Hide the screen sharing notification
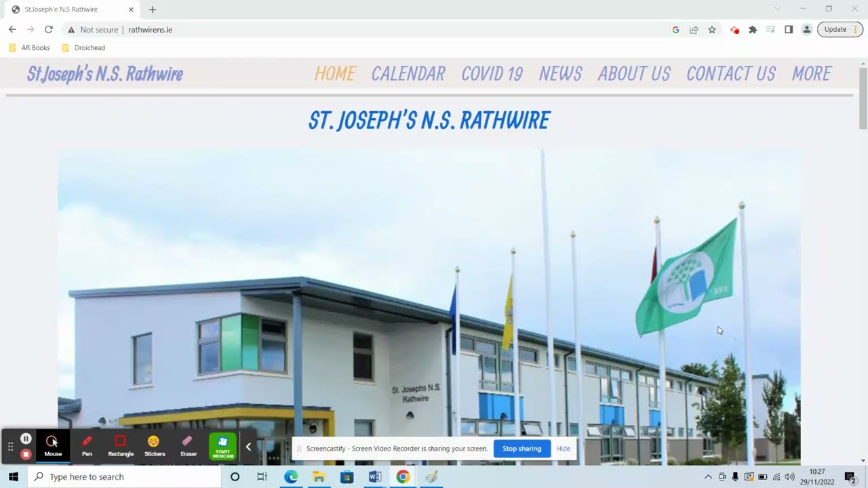Viewport: 868px width, 488px height. coord(563,449)
